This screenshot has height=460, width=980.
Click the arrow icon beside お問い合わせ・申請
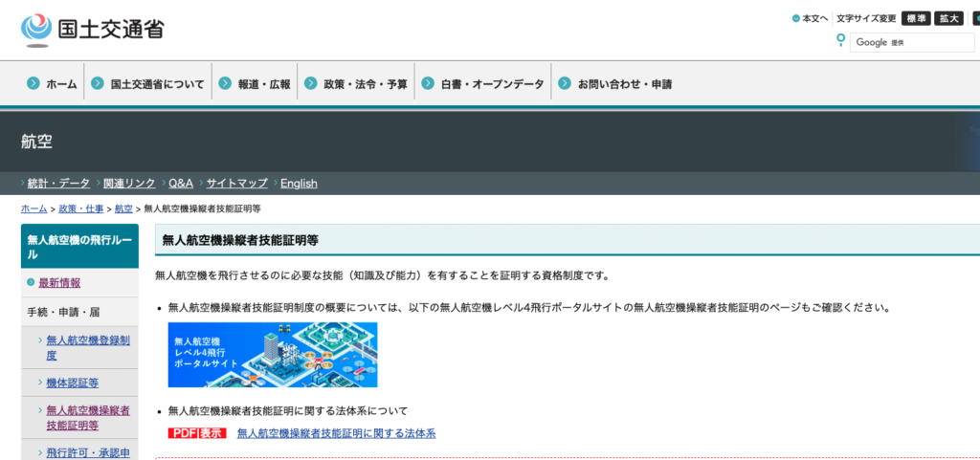[565, 83]
